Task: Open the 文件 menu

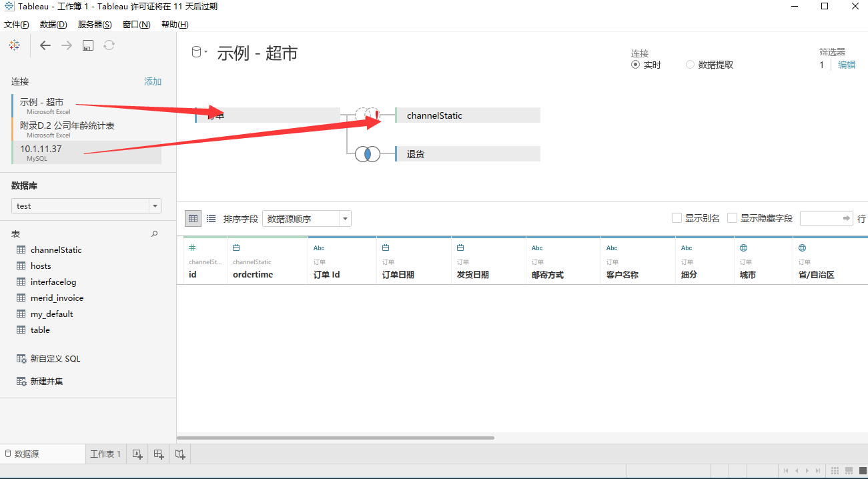Action: [17, 25]
